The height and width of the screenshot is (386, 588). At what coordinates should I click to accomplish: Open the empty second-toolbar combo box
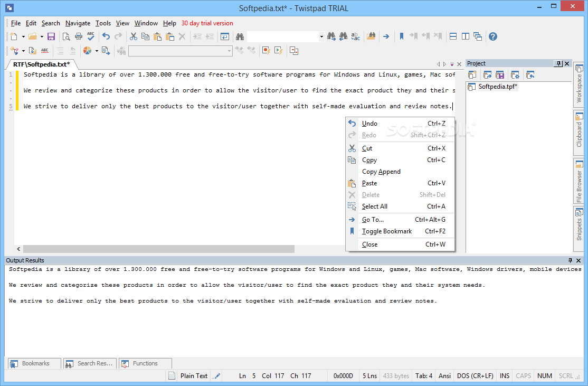(181, 51)
